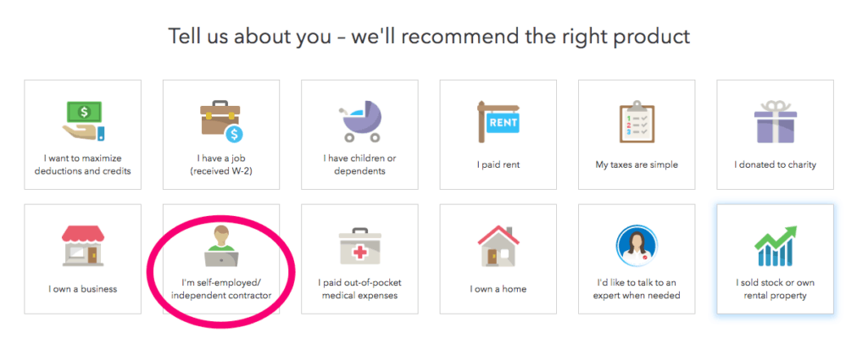This screenshot has height=339, width=868.
Task: Select 'I have a job (received W-2)' tile
Action: coord(220,164)
